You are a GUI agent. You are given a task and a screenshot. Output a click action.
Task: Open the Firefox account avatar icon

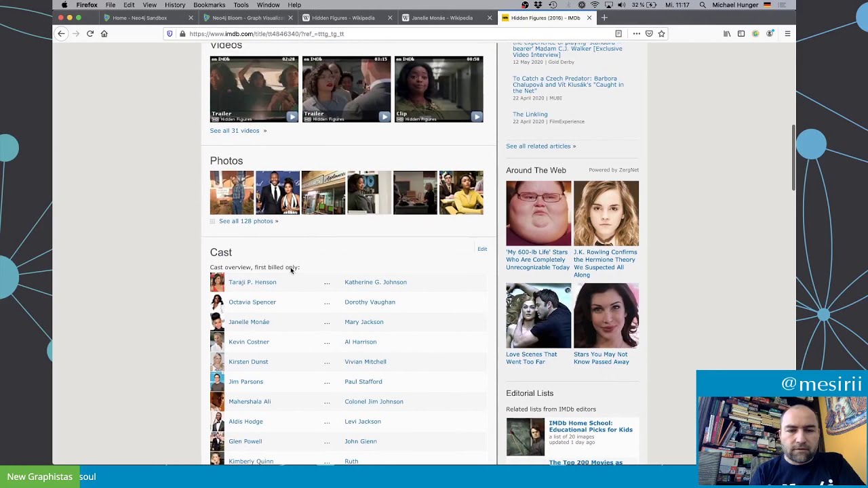[x=770, y=34]
